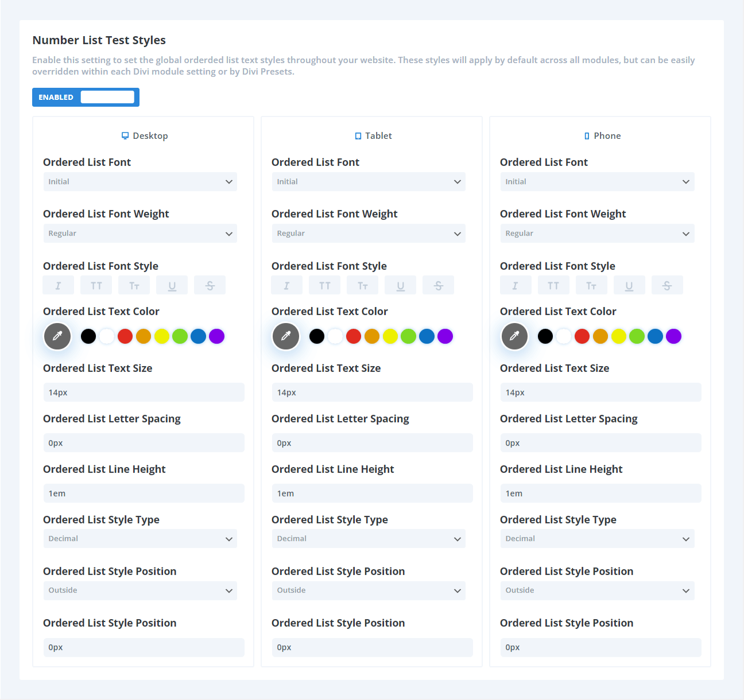Select the Tablet column header

(373, 136)
